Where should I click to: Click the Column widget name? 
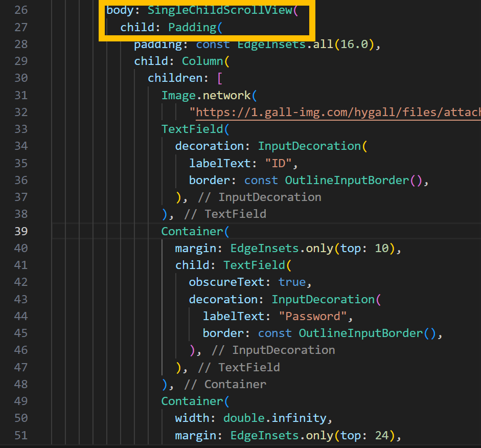click(x=202, y=61)
